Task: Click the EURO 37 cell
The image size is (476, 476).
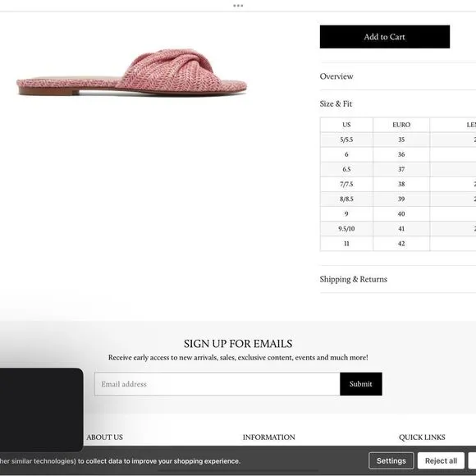Action: [x=401, y=169]
